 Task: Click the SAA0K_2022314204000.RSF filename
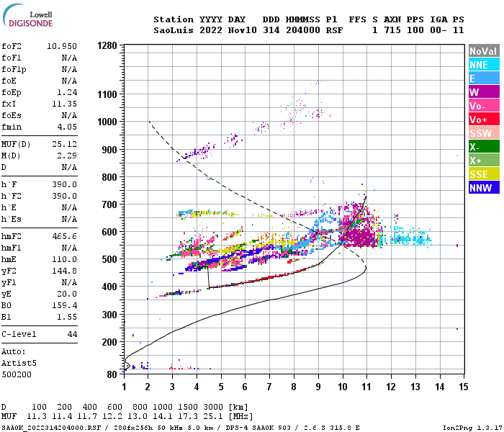pyautogui.click(x=51, y=428)
